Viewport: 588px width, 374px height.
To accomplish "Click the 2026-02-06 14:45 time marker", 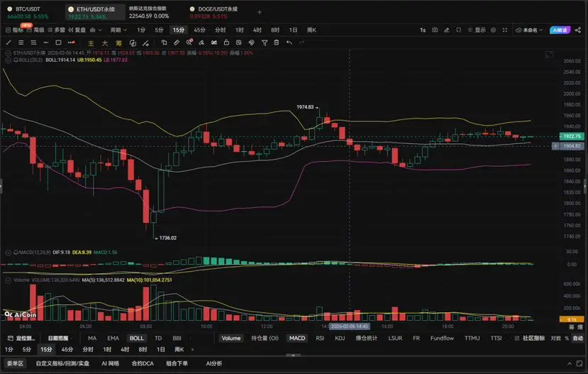I will 350,326.
